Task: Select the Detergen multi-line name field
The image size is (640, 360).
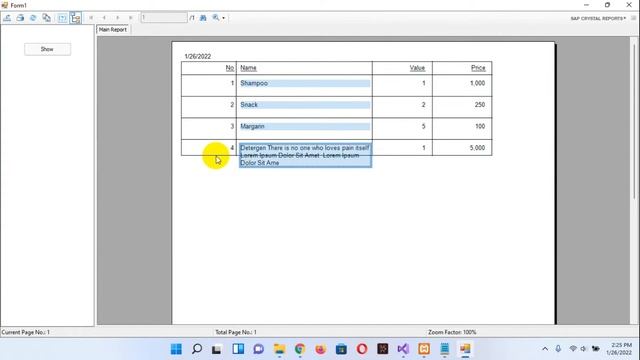Action: (305, 155)
